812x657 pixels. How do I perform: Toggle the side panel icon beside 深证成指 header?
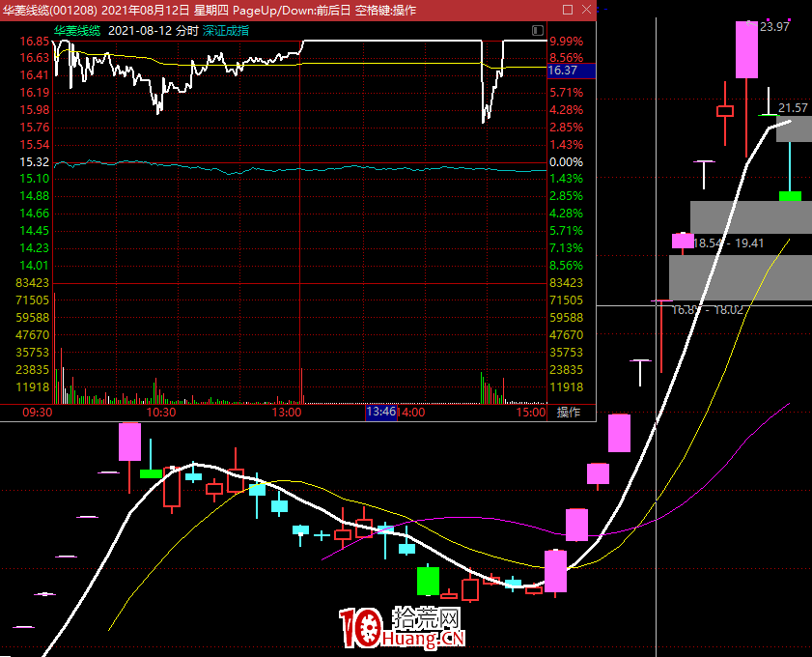click(x=538, y=31)
